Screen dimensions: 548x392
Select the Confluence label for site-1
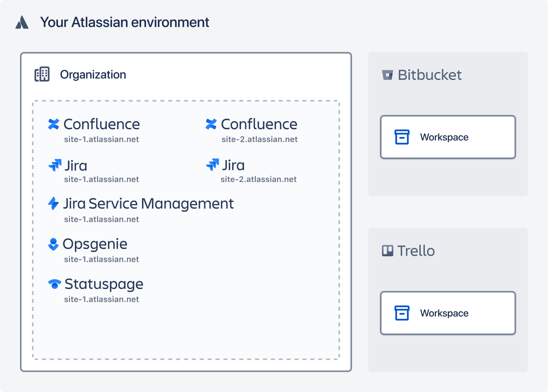102,124
